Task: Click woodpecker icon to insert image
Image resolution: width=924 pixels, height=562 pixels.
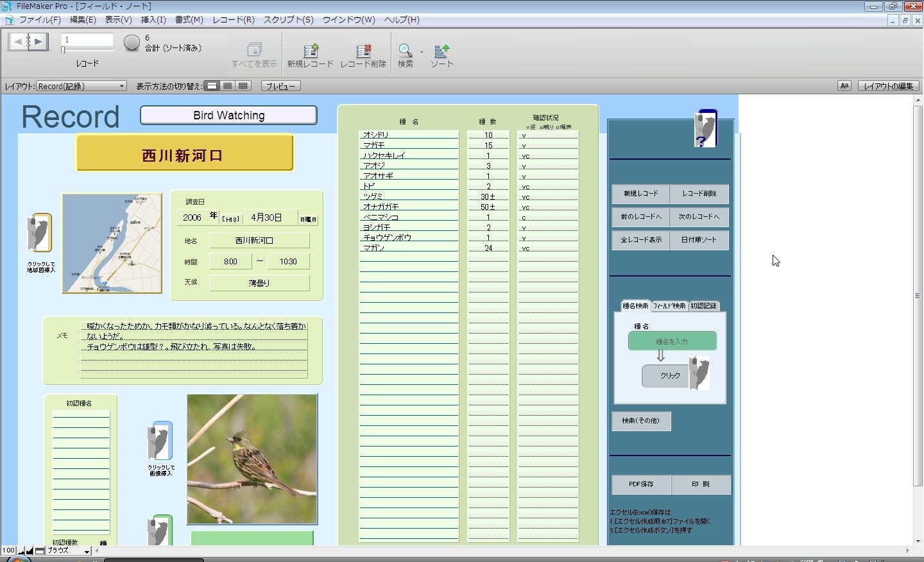Action: (159, 441)
